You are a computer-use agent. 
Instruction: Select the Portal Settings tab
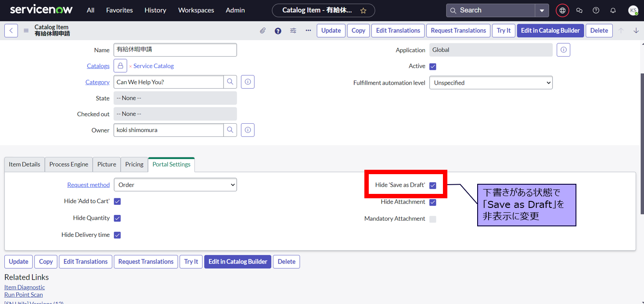[x=172, y=164]
